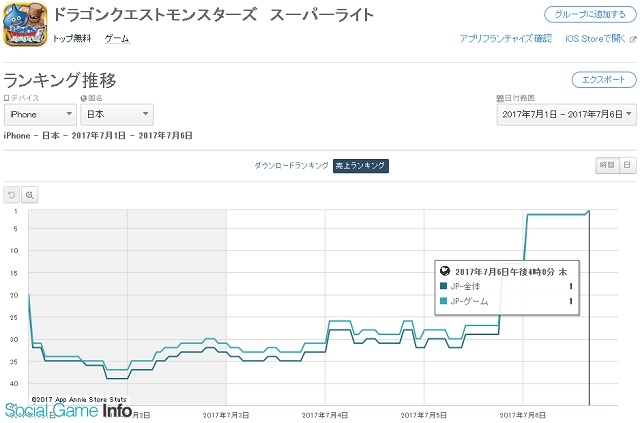Open the date range dropdown 2017年7月1日 - 2017年7月6日

click(566, 114)
